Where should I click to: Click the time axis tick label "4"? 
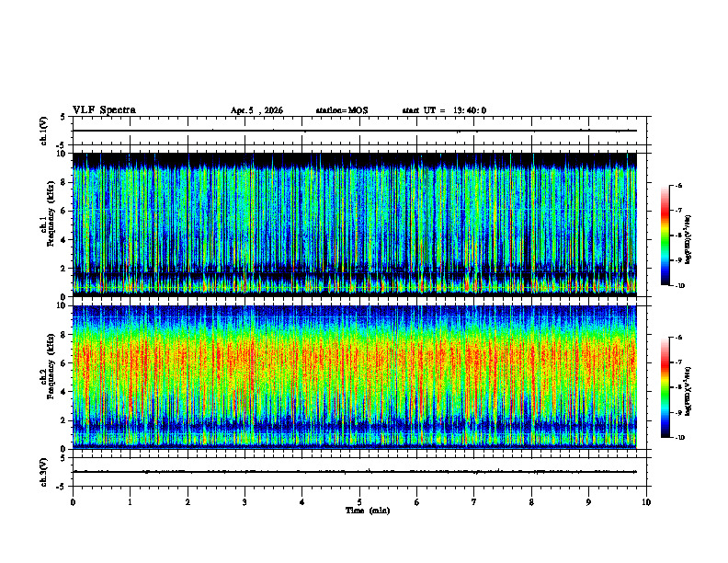(x=301, y=502)
